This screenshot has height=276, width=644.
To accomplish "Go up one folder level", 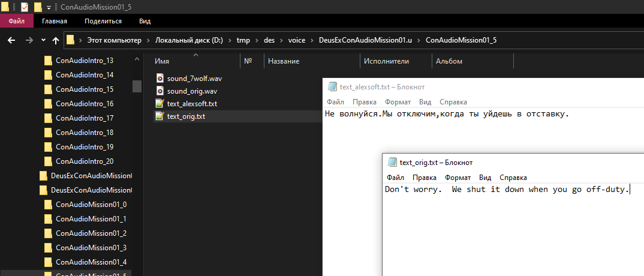I will coord(56,40).
